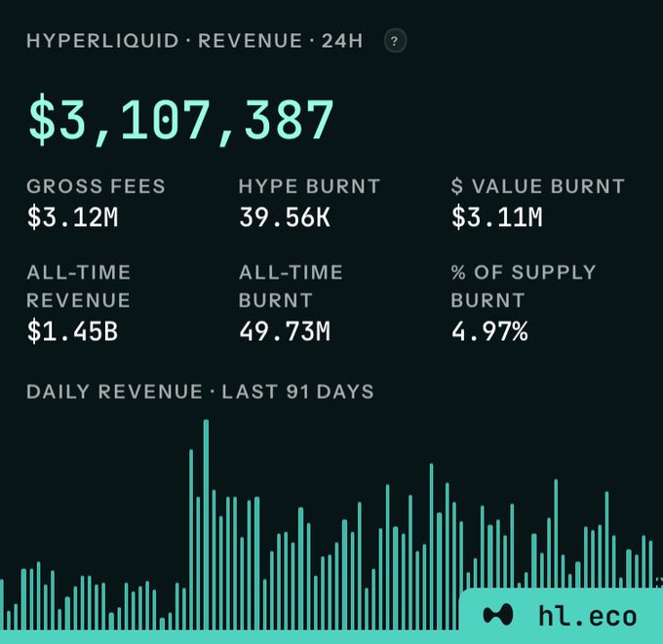Viewport: 663px width, 644px height.
Task: Click the hl.eco butterfly logo icon
Action: (x=498, y=615)
